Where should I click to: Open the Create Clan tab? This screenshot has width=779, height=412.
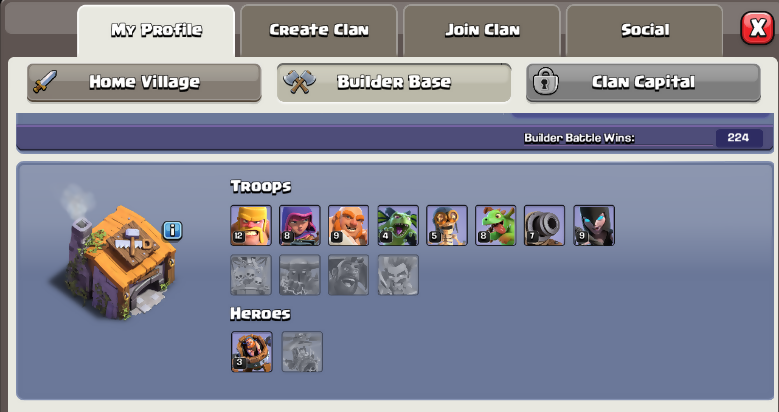coord(319,30)
